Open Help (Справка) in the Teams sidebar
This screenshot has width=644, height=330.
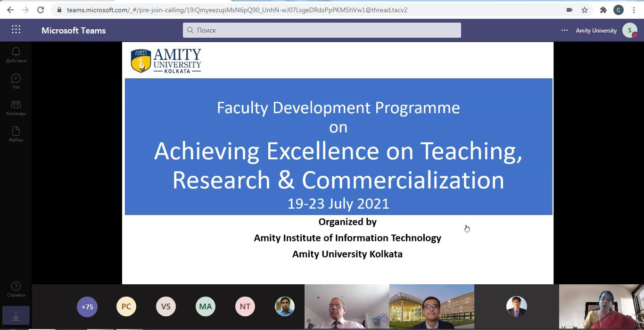pyautogui.click(x=16, y=289)
